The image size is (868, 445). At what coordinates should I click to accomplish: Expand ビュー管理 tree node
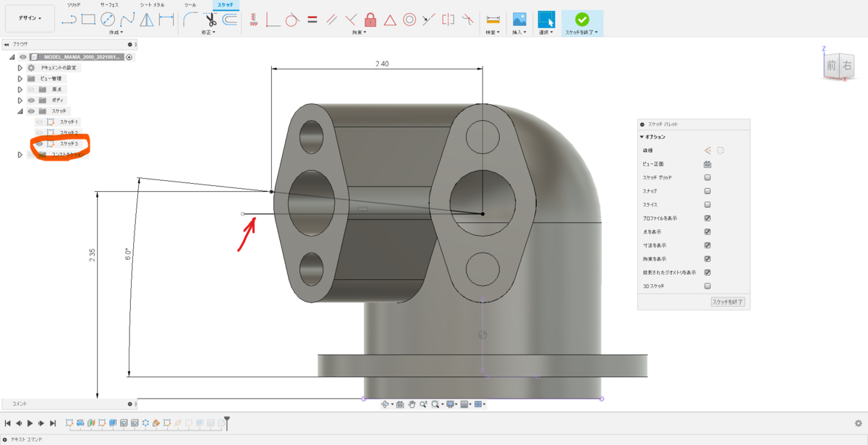click(20, 78)
